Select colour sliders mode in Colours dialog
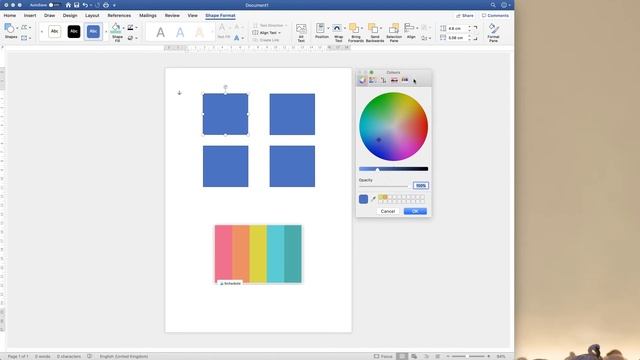This screenshot has height=360, width=640. point(373,80)
